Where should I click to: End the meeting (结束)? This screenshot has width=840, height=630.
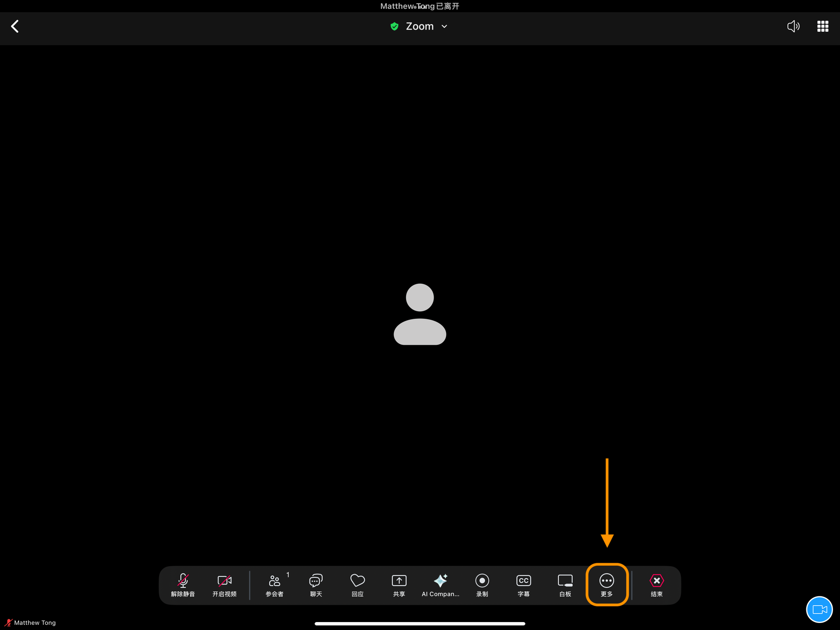coord(657,585)
